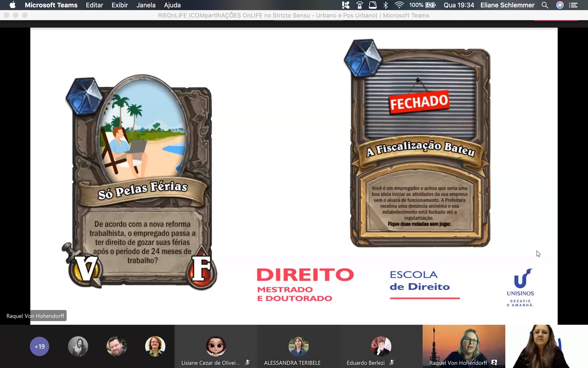The image size is (588, 368).
Task: Click the personal hotspot menu bar icon
Action: (x=359, y=5)
